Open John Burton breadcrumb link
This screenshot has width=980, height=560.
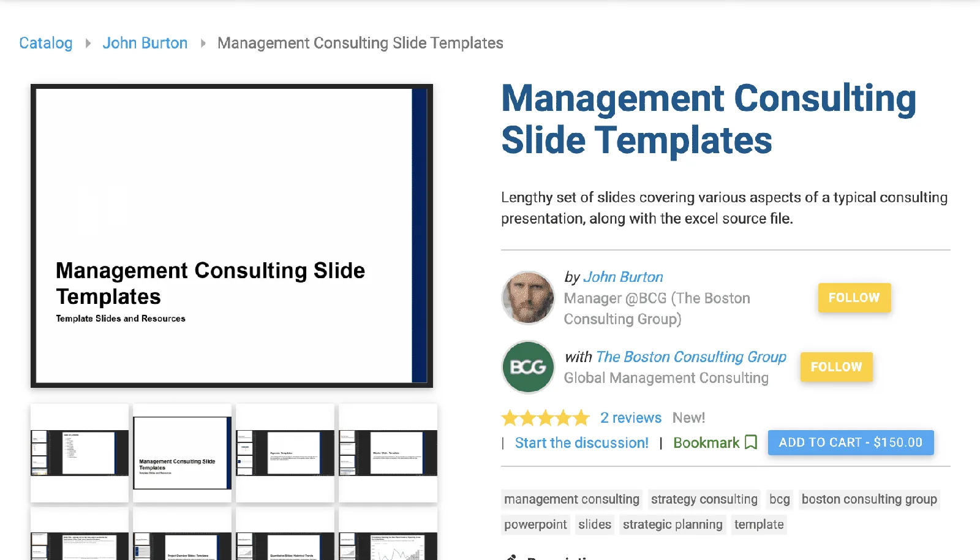pos(145,43)
